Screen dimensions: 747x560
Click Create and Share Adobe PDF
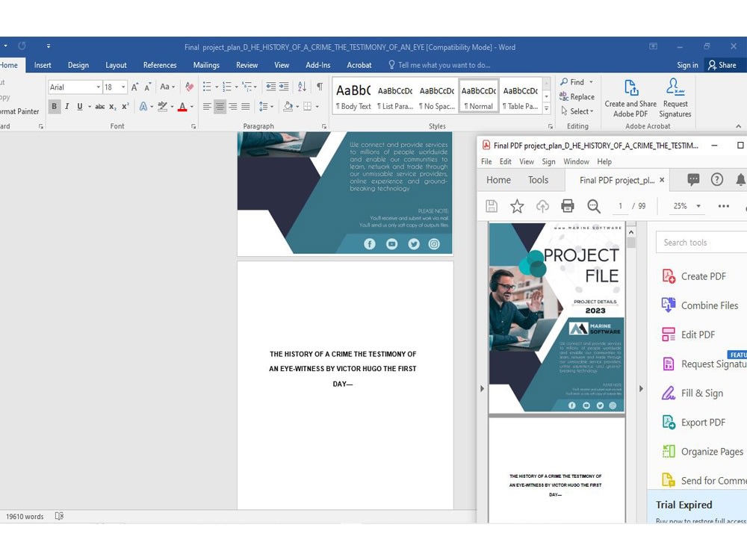click(630, 99)
